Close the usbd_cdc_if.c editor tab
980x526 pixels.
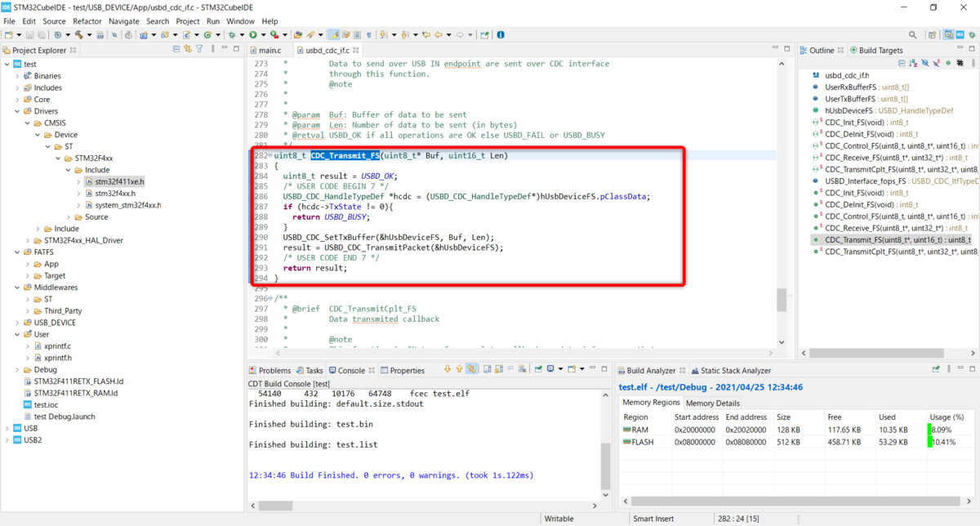(356, 50)
